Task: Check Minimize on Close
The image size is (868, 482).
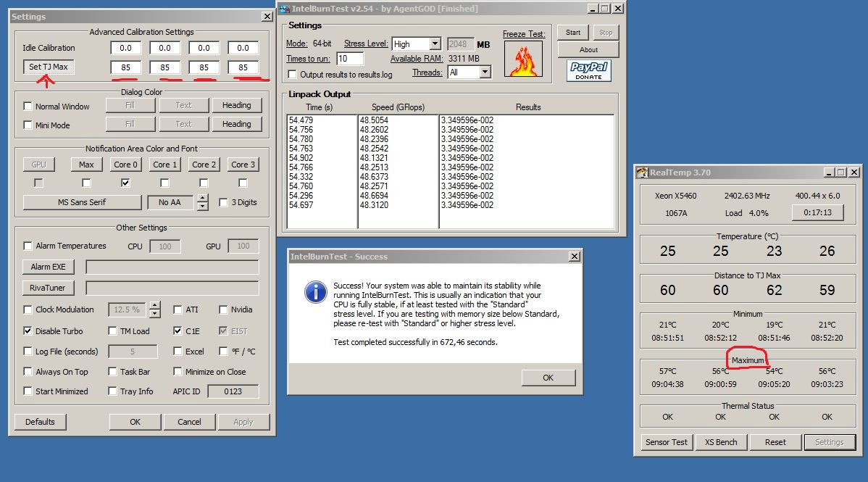Action: point(178,372)
